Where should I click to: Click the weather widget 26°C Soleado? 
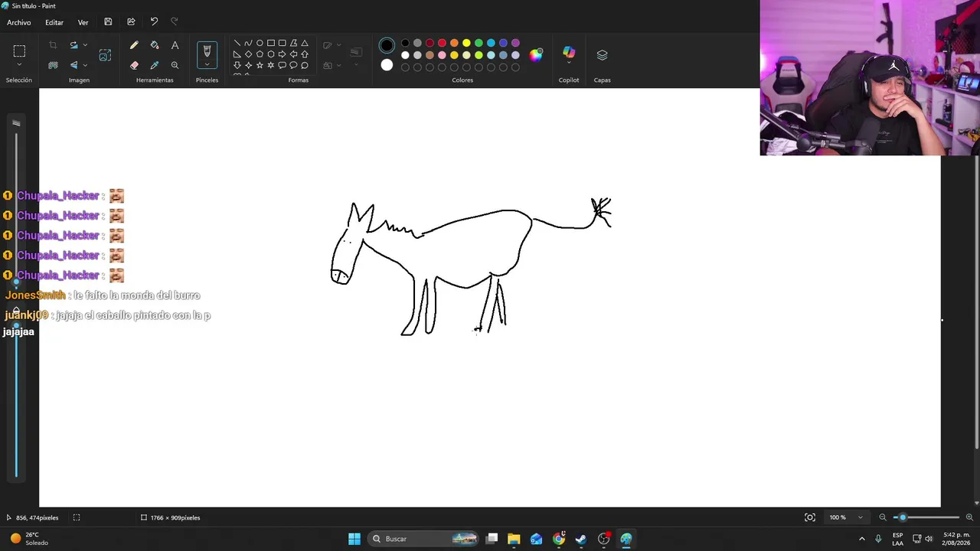[28, 539]
